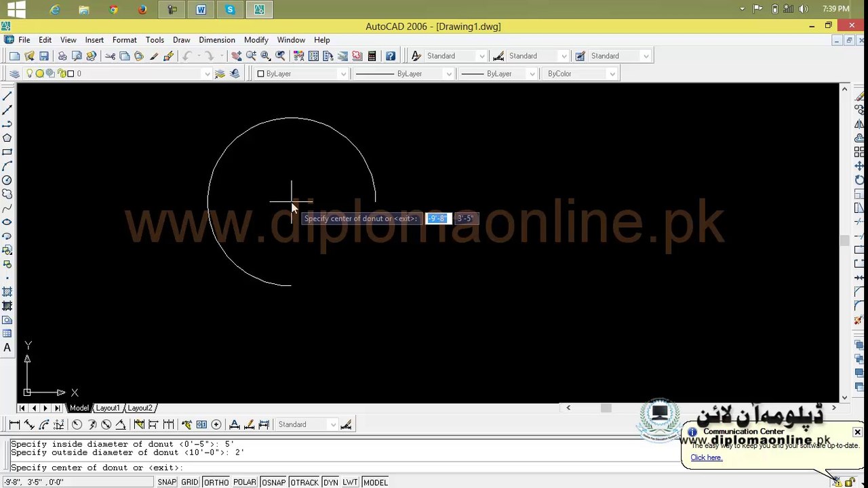Open the Dimension toolbar style dropdown
Viewport: 868px width, 488px height.
coord(333,425)
